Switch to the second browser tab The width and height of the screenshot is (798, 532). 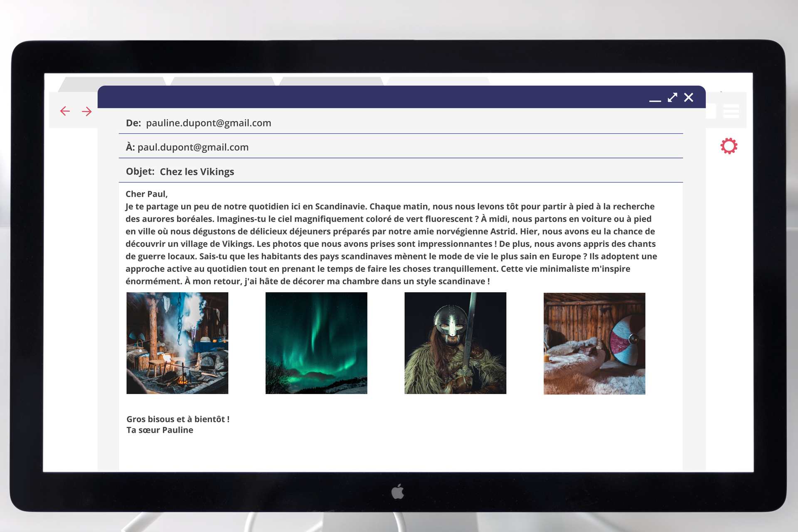point(222,81)
